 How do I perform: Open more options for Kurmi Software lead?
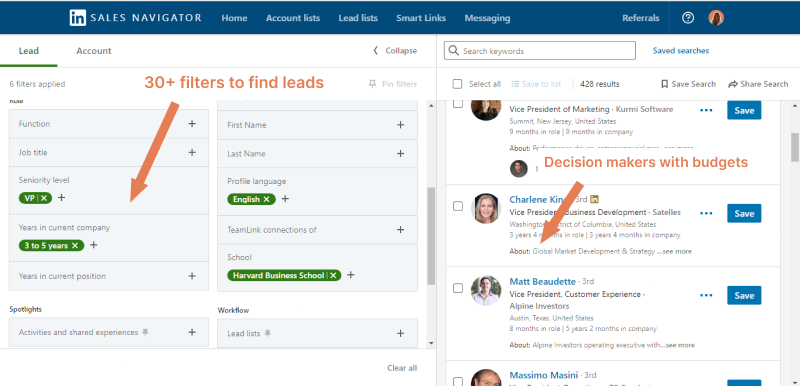(706, 111)
